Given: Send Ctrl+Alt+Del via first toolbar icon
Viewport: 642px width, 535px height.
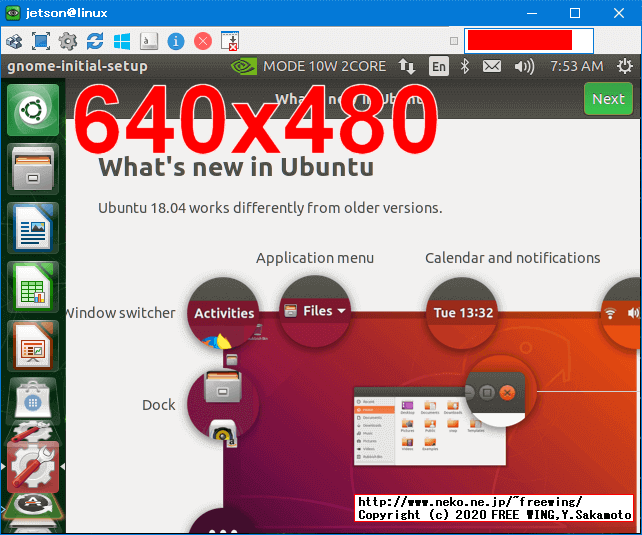Looking at the screenshot, I should (x=14, y=41).
